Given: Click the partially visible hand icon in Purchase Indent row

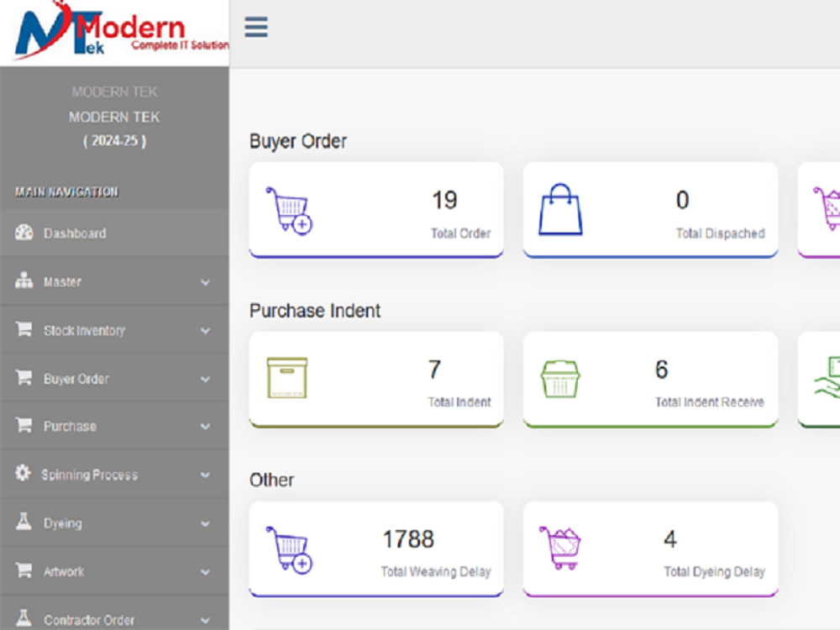Looking at the screenshot, I should pyautogui.click(x=827, y=378).
